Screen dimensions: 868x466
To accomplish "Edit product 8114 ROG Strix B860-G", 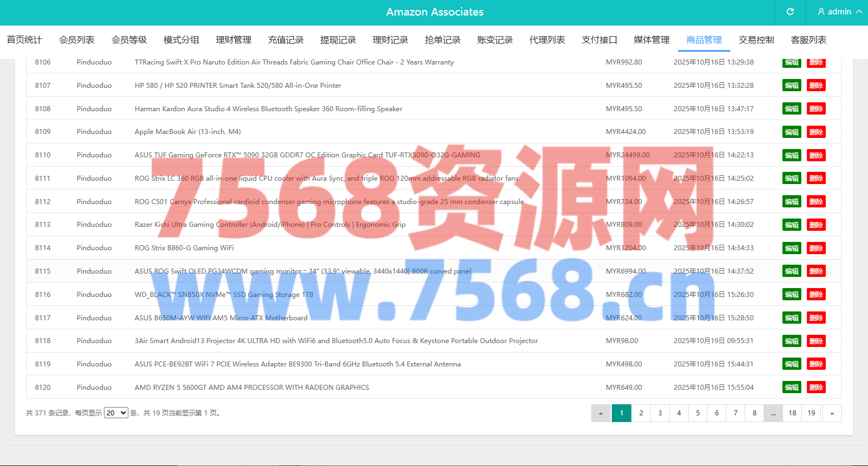I will point(791,248).
